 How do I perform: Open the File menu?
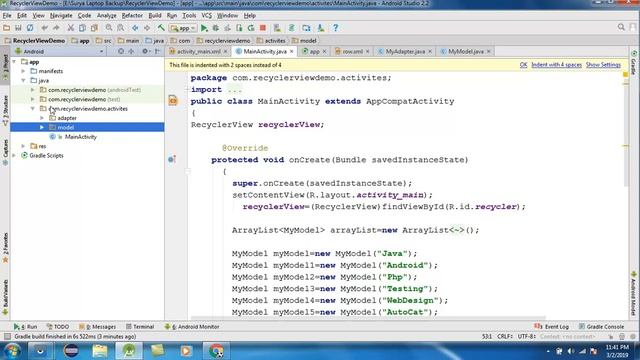7,16
